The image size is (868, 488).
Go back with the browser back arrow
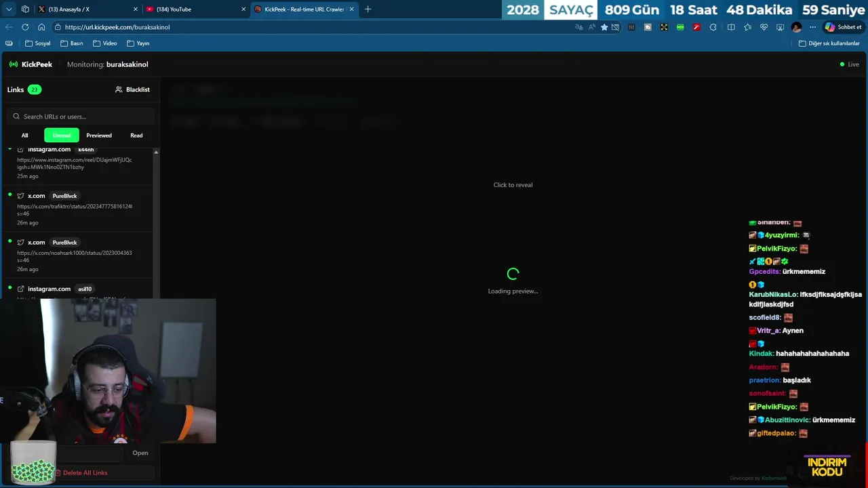(x=9, y=27)
